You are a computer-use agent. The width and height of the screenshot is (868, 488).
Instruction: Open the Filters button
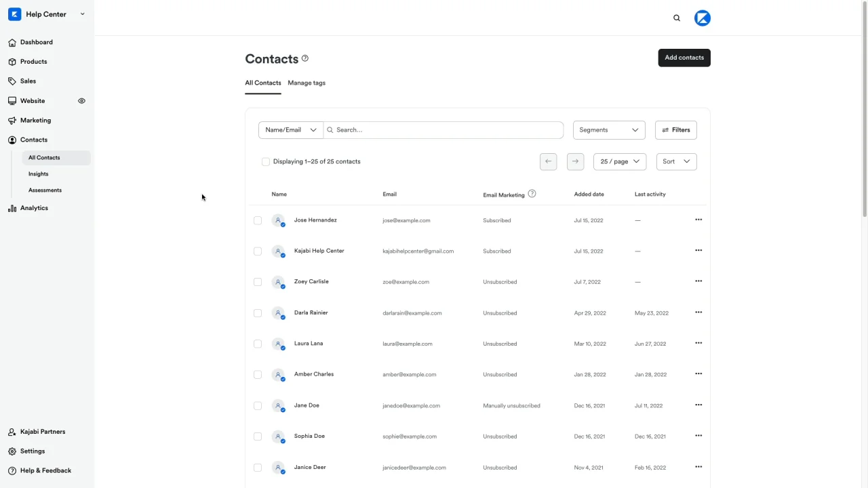[676, 130]
